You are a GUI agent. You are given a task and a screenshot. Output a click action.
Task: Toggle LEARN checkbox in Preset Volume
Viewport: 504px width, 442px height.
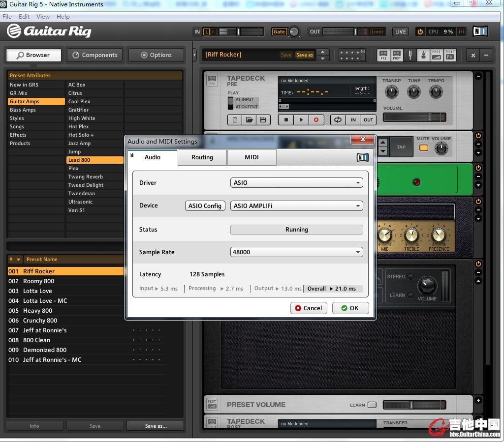click(372, 405)
